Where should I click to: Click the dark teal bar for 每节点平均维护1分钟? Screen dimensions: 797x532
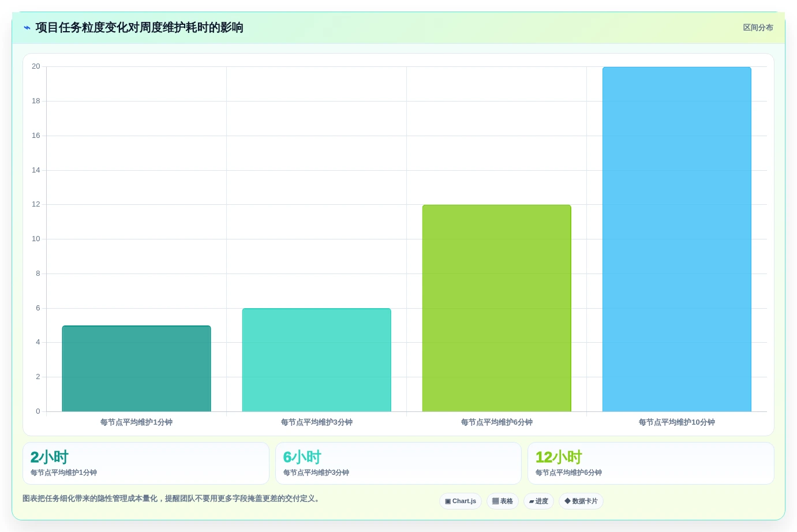[136, 369]
